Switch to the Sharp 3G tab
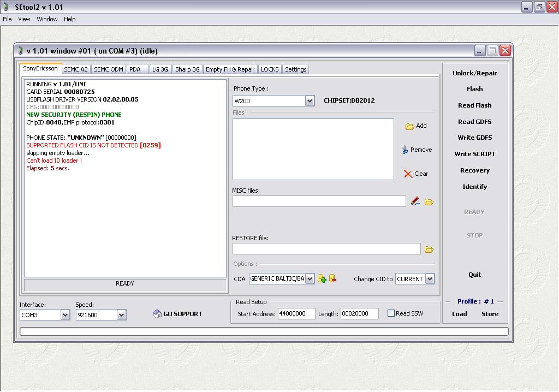The height and width of the screenshot is (392, 559). (x=188, y=69)
